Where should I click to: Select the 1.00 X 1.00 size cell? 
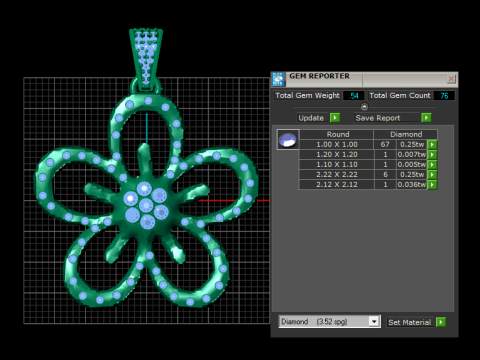pos(337,145)
